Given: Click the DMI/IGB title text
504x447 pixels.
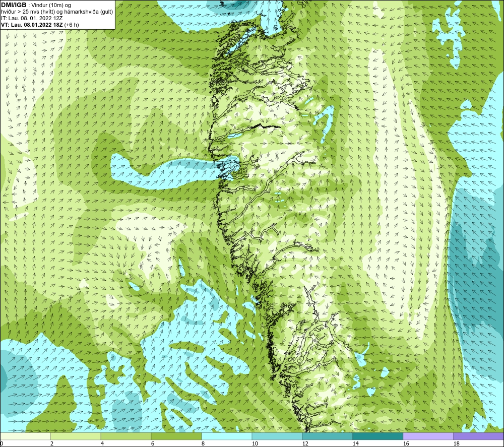Looking at the screenshot, I should 14,5.
